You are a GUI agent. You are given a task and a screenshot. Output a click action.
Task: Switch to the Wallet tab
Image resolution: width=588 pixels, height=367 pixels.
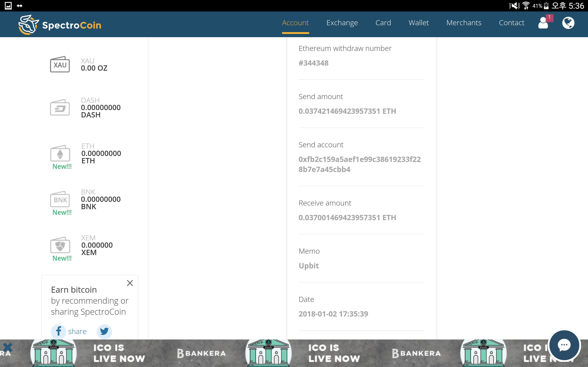click(418, 23)
